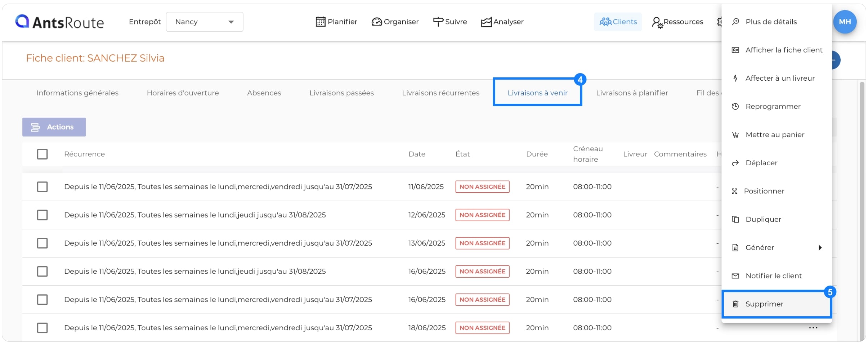
Task: Click the copy icon beside Dupliquer
Action: 735,219
